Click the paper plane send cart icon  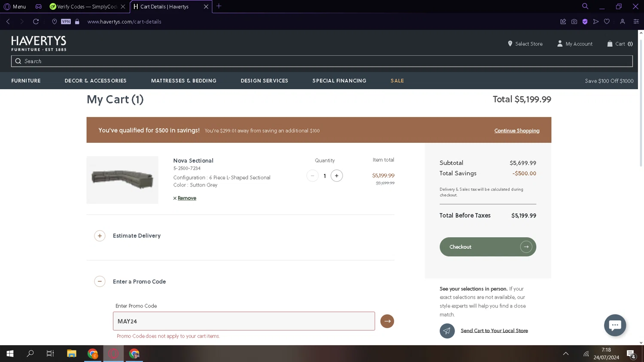click(x=447, y=331)
